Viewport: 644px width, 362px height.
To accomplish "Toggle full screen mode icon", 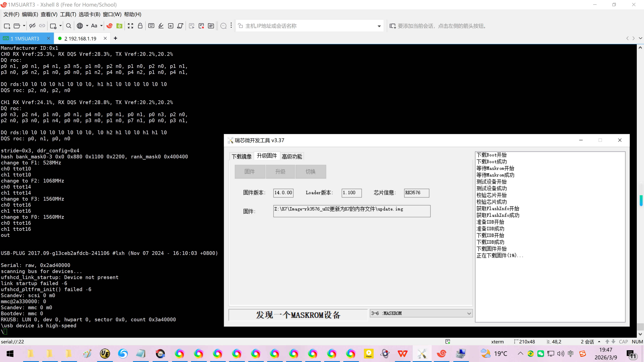I will tap(130, 26).
